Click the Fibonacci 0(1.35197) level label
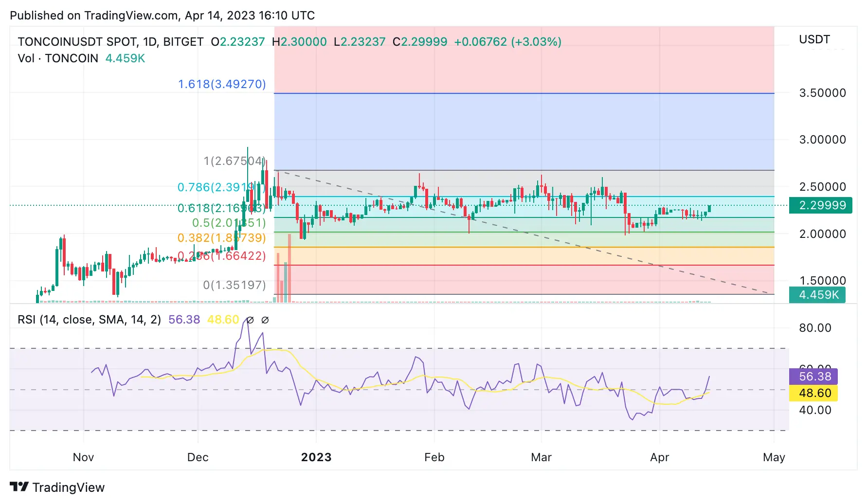 pyautogui.click(x=235, y=285)
